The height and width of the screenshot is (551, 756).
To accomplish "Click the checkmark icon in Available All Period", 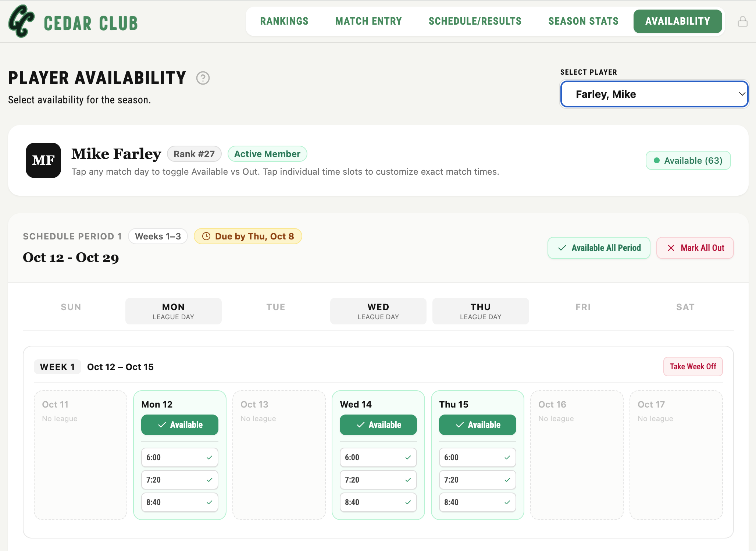I will [x=562, y=248].
